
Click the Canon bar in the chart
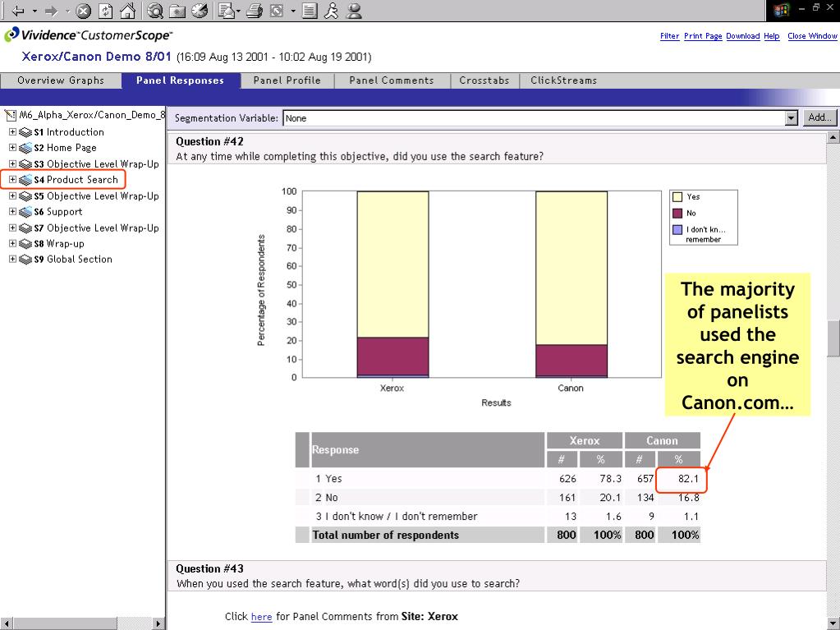point(571,284)
